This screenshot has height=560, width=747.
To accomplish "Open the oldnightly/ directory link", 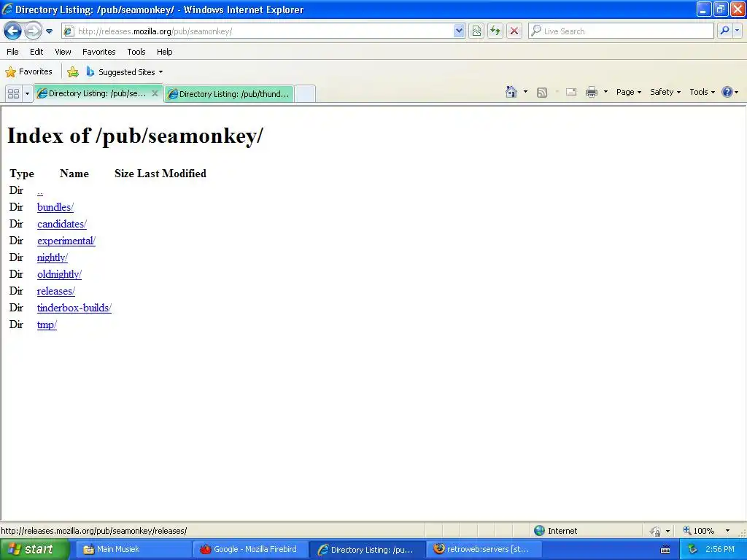I will click(59, 274).
